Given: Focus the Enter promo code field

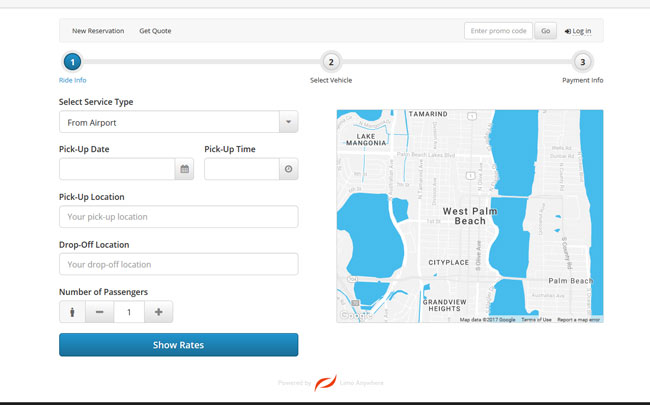Looking at the screenshot, I should pyautogui.click(x=498, y=31).
